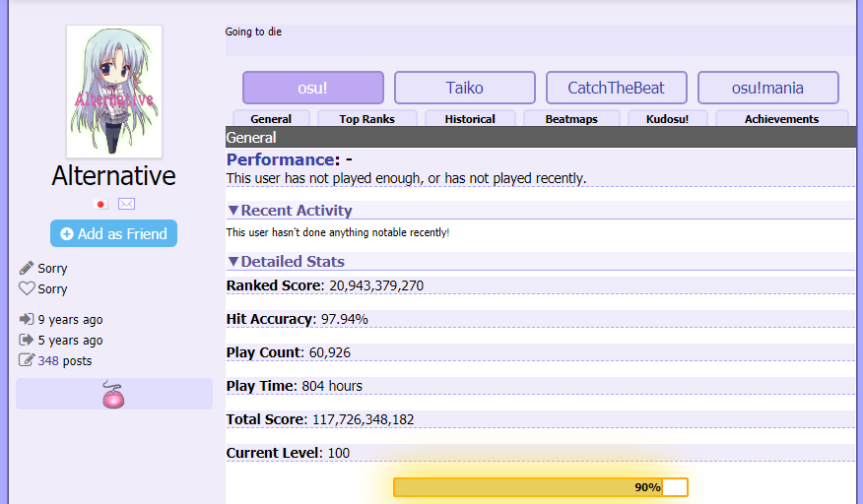Open the Top Ranks tab
Viewport: 863px width, 504px height.
[x=367, y=119]
